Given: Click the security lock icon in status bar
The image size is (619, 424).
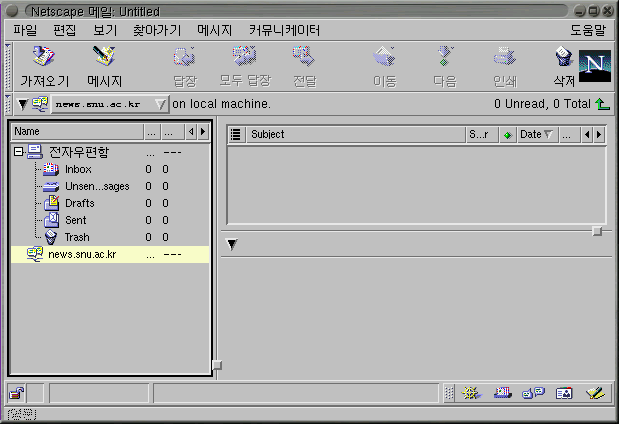Looking at the screenshot, I should pyautogui.click(x=18, y=393).
